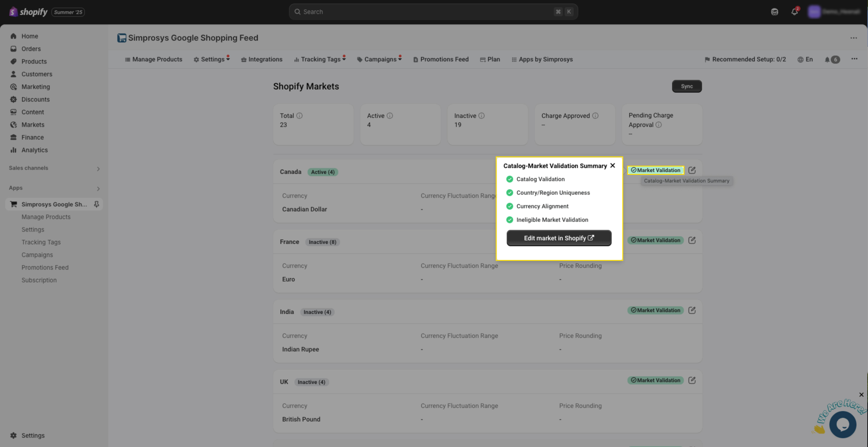Open Promotions Feed in the sidebar submenu

45,267
